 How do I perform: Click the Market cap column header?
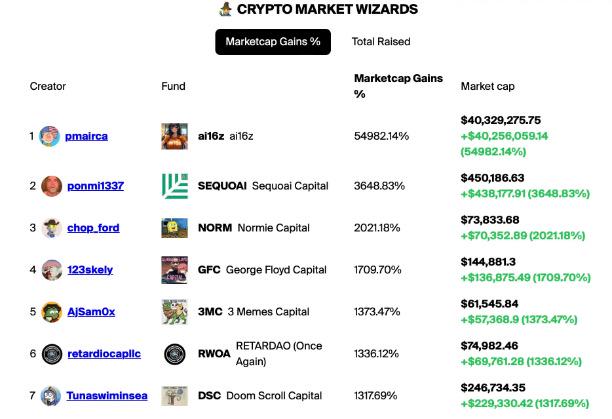(488, 87)
